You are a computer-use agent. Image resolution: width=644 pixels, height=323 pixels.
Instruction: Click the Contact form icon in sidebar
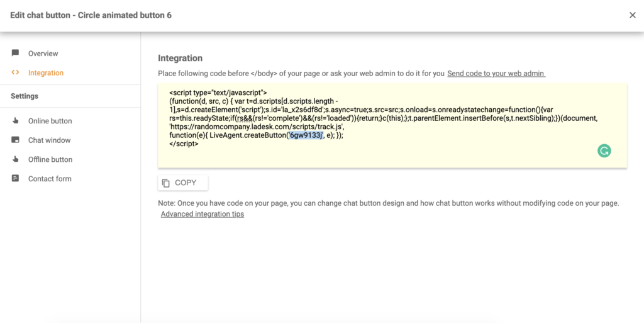(x=15, y=178)
